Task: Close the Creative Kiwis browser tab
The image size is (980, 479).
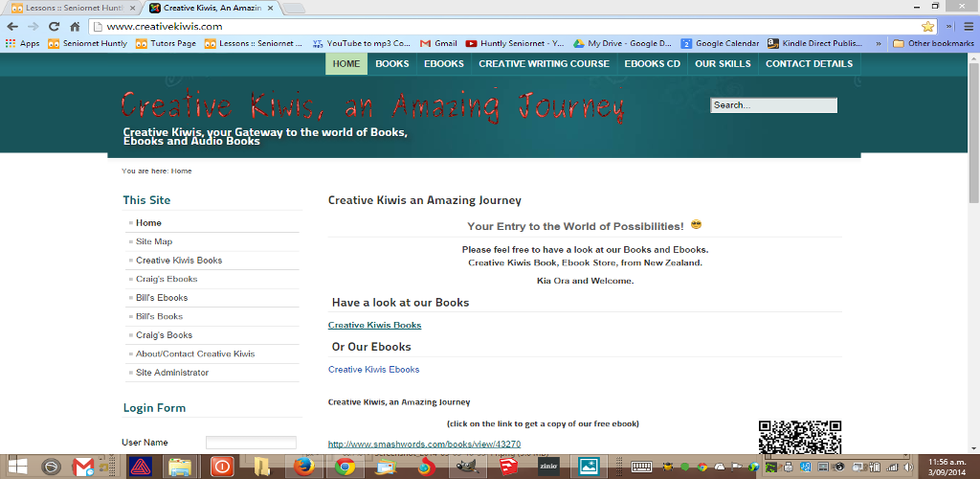Action: [x=272, y=8]
